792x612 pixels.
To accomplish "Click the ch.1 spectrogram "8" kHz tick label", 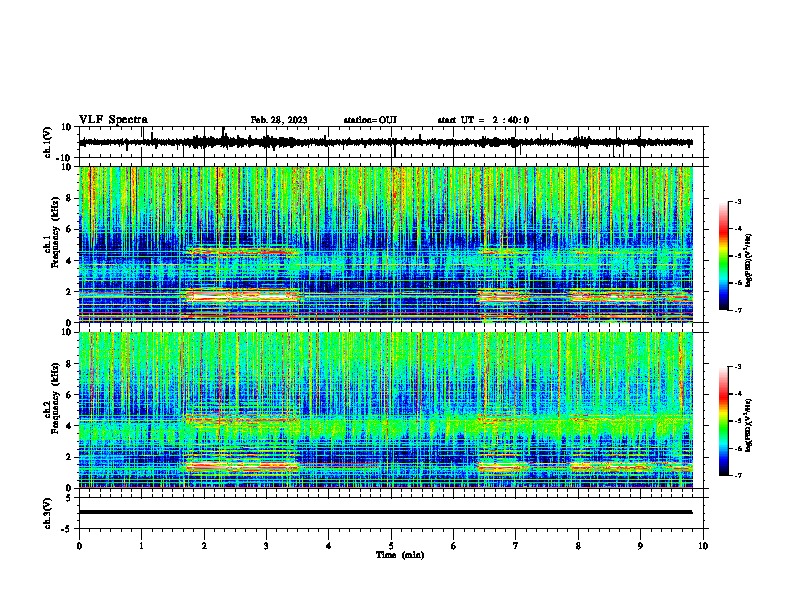I will point(70,198).
